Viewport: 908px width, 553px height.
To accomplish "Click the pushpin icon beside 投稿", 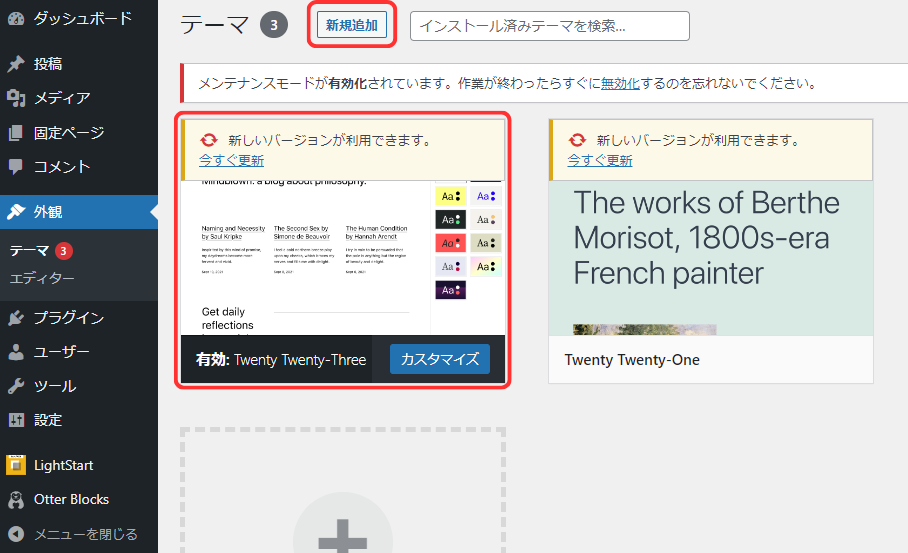I will coord(16,64).
